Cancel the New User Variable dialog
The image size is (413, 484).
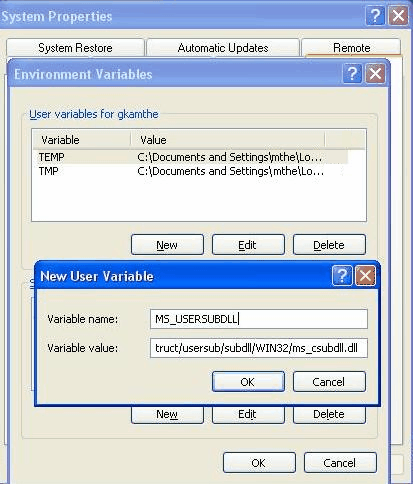coord(329,382)
